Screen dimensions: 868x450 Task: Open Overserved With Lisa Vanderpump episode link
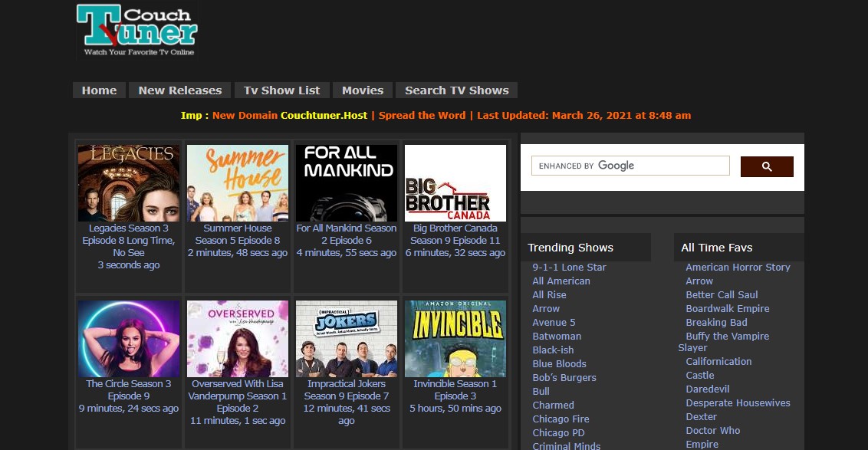coord(238,396)
